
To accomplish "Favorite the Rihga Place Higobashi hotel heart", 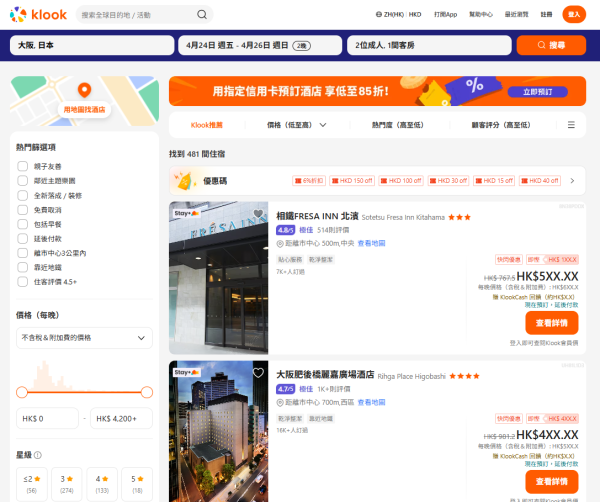I will pos(258,373).
